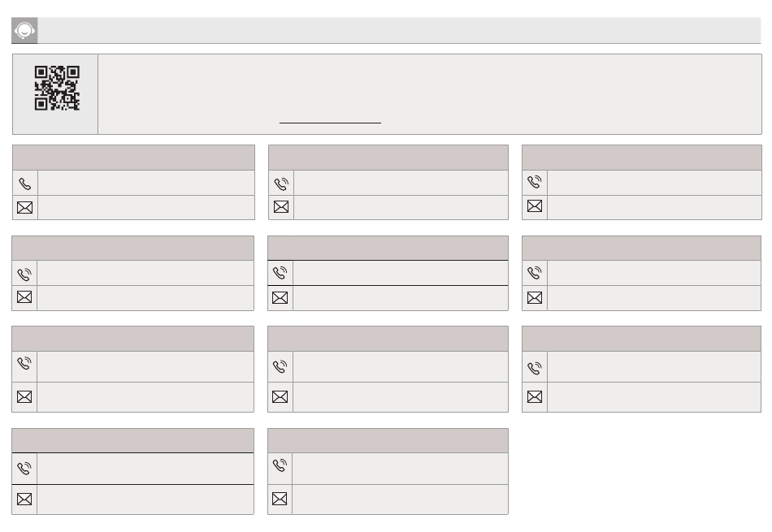
Task: Click the envelope icon in the top-middle contact card
Action: coord(281,207)
